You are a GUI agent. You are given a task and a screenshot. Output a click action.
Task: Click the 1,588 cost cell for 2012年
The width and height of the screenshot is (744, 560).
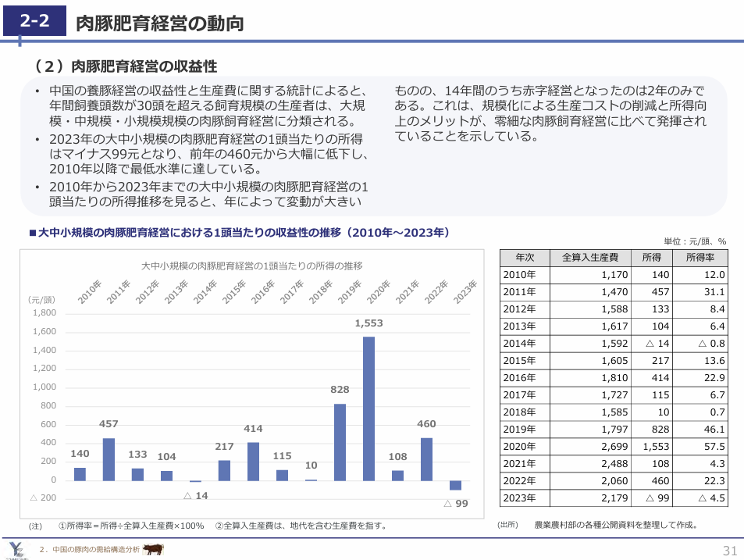[590, 309]
